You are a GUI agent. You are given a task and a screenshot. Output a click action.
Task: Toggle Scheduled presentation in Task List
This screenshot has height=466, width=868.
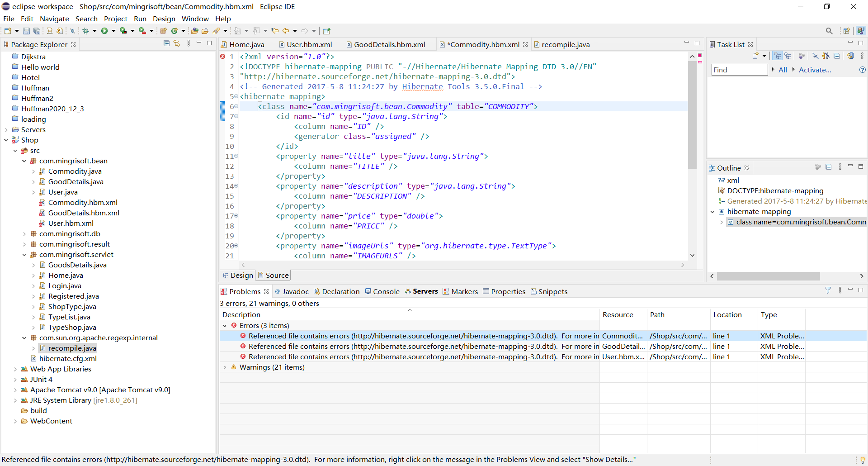coord(788,56)
